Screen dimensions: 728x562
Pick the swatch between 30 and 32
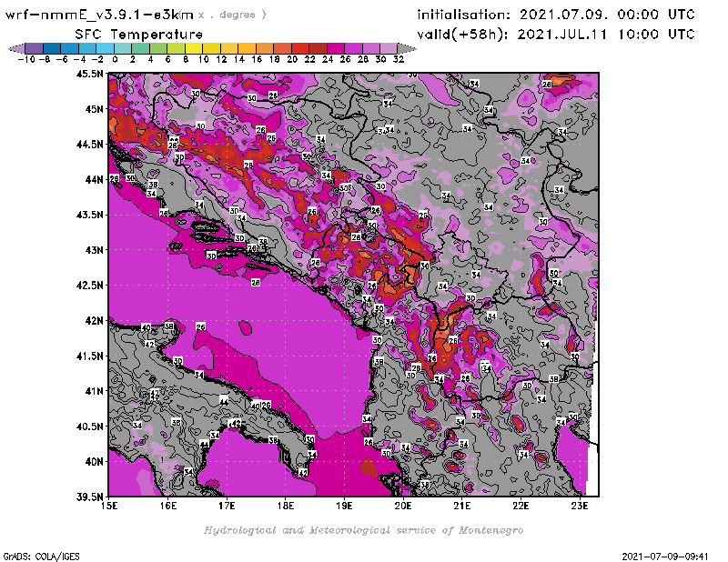tap(389, 48)
